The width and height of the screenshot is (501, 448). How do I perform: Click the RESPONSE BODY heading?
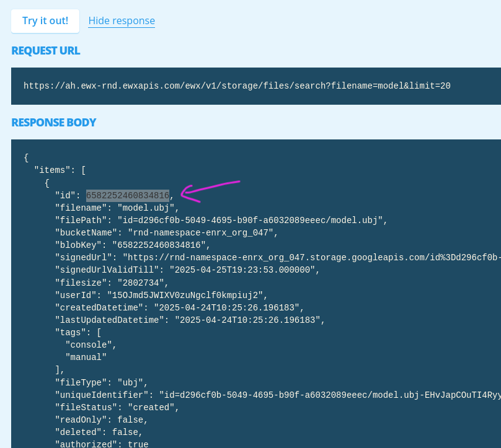click(54, 123)
